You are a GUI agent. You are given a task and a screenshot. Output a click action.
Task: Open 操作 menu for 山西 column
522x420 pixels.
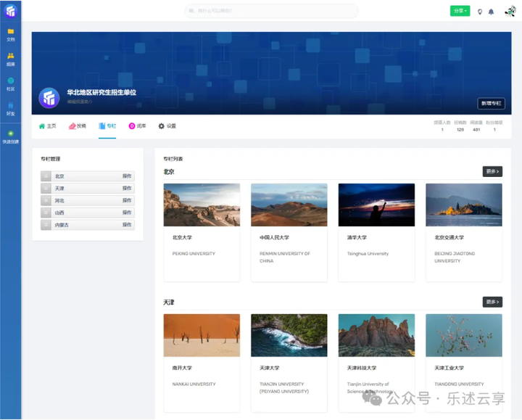[x=127, y=213]
